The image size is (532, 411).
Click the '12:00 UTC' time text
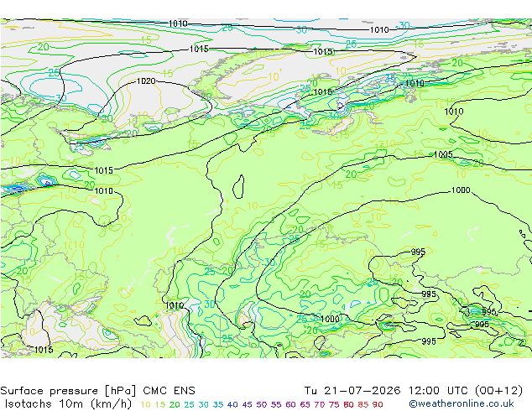pyautogui.click(x=438, y=391)
